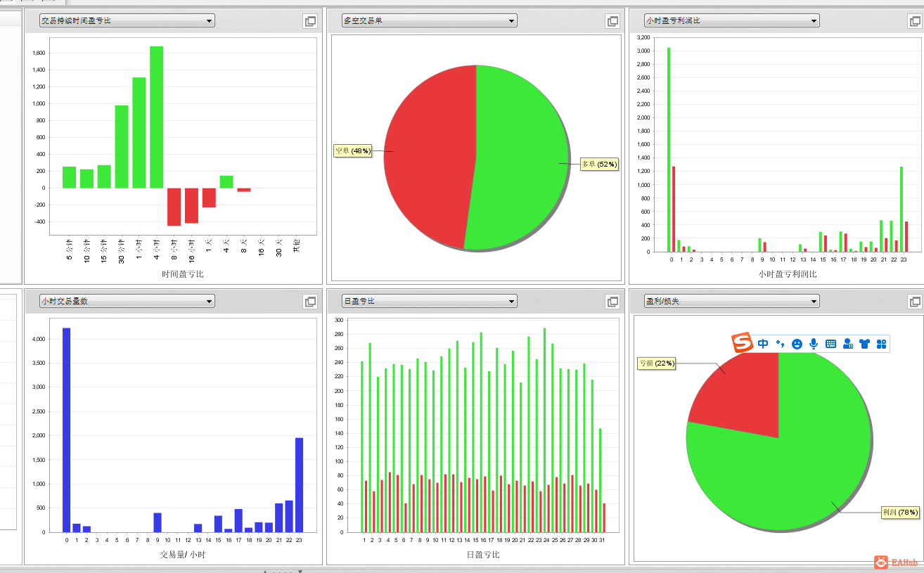This screenshot has height=573, width=924.
Task: Open the Sogou soft keyboard
Action: coord(830,344)
